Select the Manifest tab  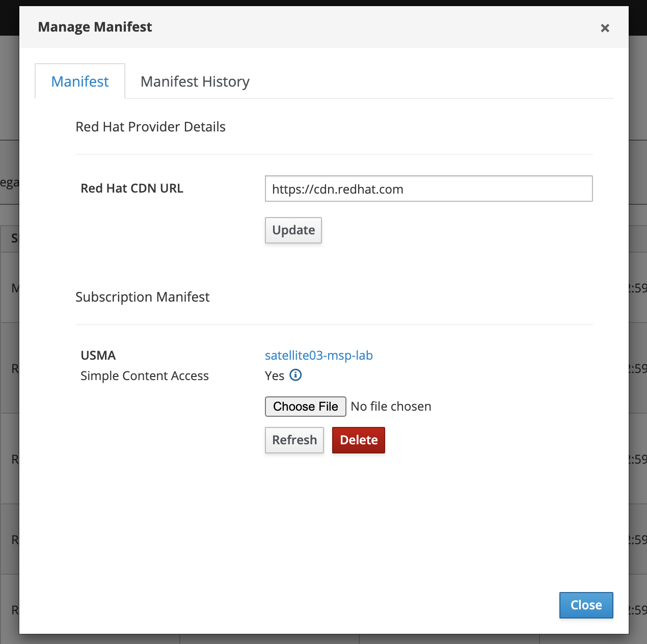click(80, 82)
